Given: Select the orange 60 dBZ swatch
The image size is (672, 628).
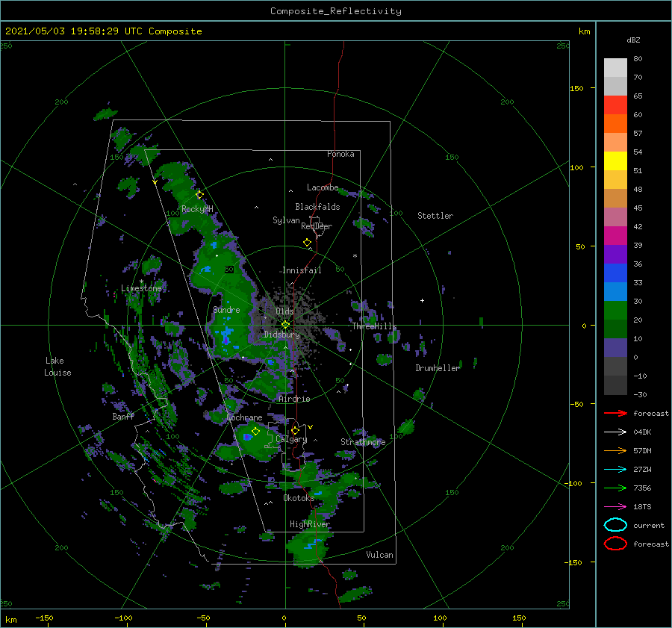Looking at the screenshot, I should 615,123.
